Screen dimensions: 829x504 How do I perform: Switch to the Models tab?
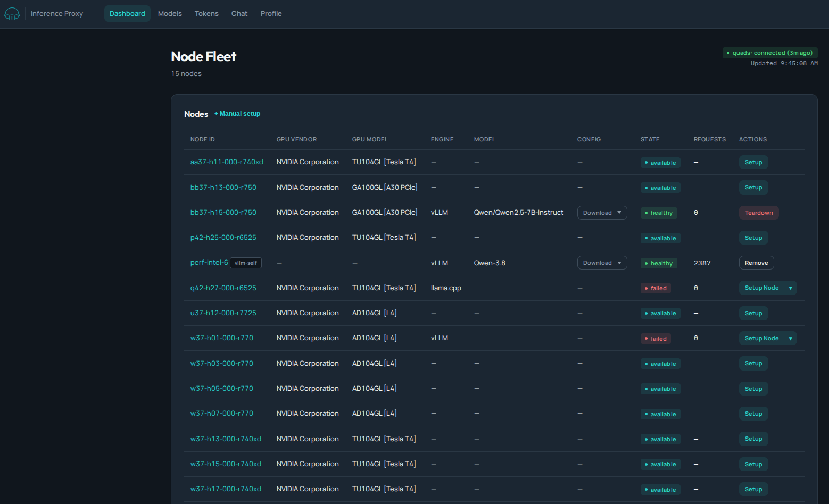click(x=170, y=14)
